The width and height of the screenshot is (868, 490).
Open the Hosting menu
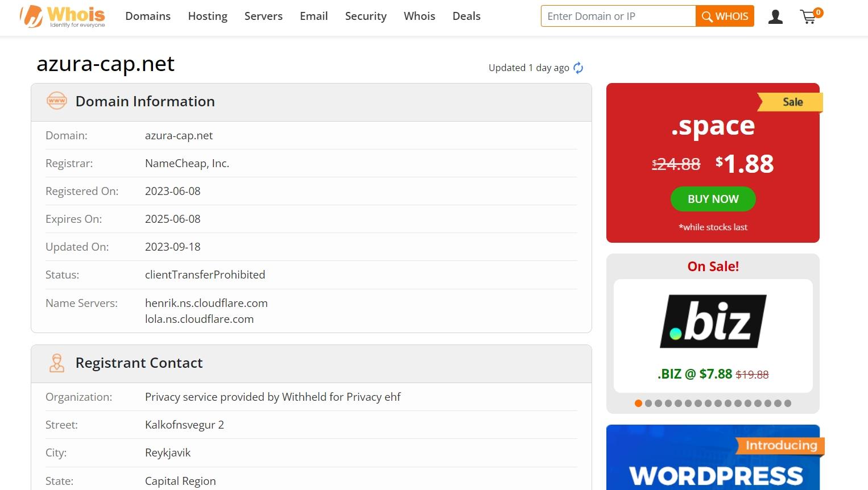[x=208, y=16]
